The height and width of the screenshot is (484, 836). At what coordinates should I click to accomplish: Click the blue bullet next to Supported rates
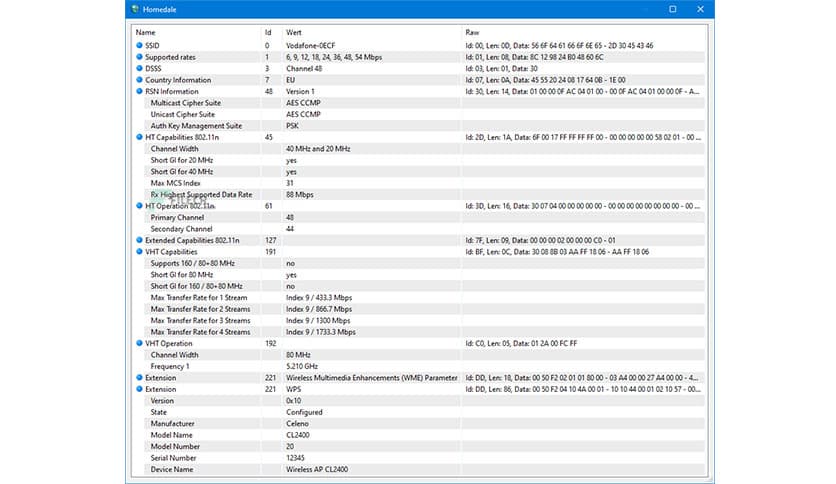[x=139, y=57]
